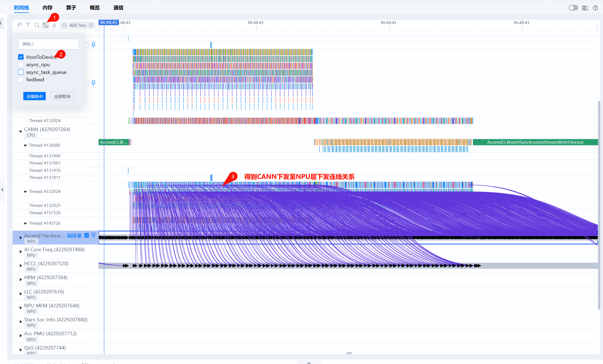Click the AscendCL@aclrtSynchronizeStreamWithTimeout slice
Screen dimensions: 603x364
[x=535, y=142]
